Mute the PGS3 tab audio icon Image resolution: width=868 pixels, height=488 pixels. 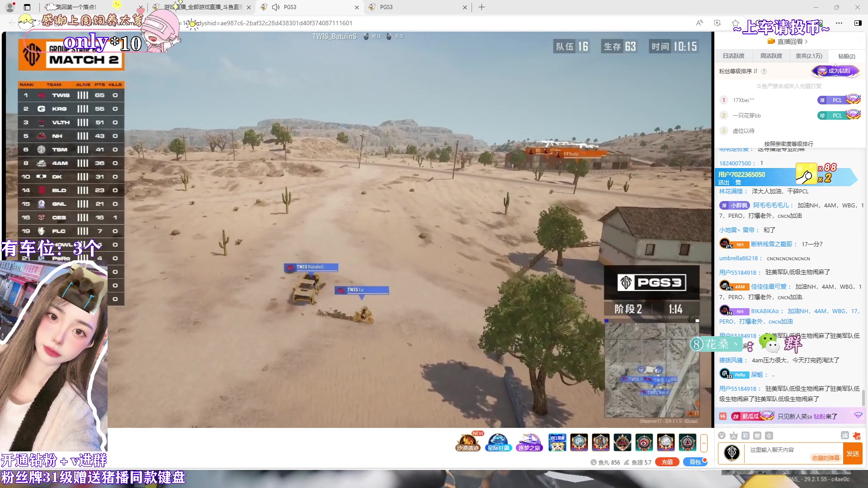click(x=276, y=7)
